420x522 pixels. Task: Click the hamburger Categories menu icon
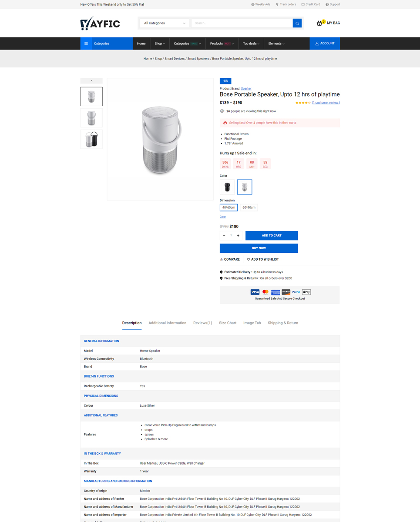pyautogui.click(x=86, y=43)
